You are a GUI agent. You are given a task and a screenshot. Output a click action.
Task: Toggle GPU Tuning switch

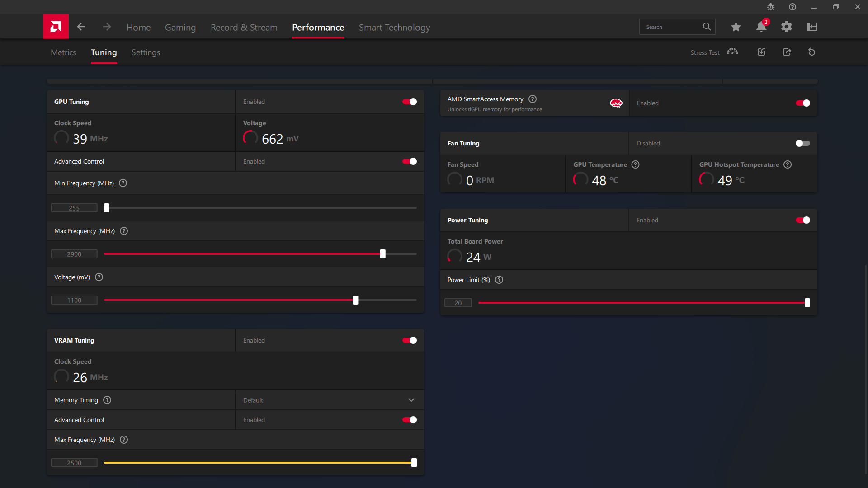point(410,102)
